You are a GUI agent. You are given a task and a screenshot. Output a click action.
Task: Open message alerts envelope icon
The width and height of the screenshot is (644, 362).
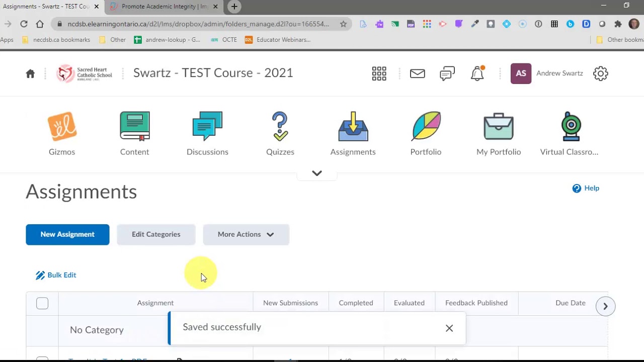click(x=417, y=73)
